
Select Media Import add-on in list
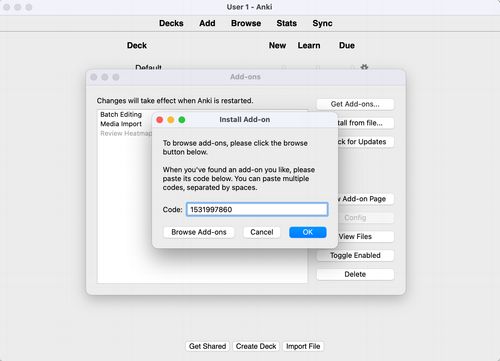121,124
